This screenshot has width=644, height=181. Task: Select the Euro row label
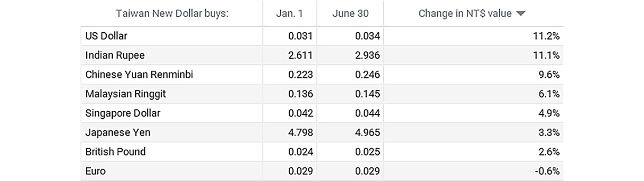(x=95, y=171)
